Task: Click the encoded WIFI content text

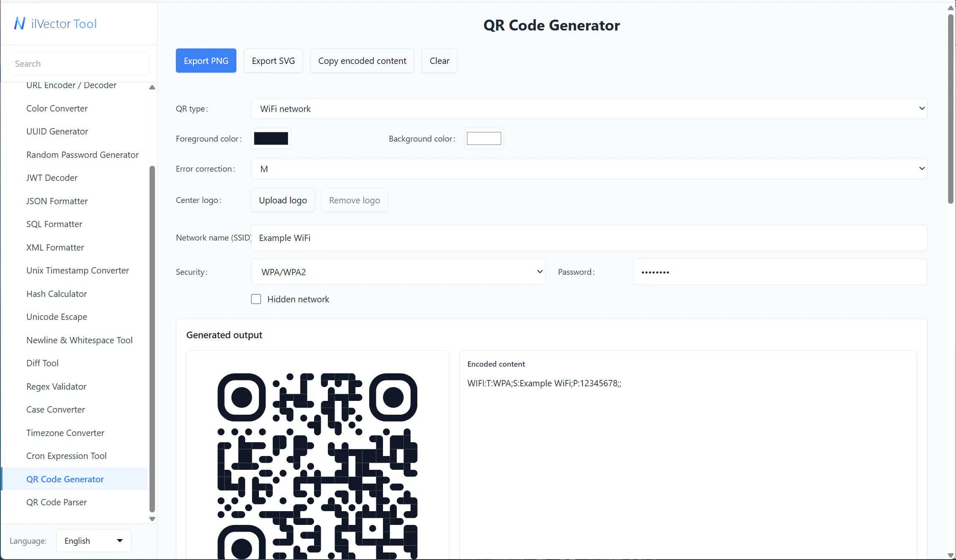Action: 544,383
